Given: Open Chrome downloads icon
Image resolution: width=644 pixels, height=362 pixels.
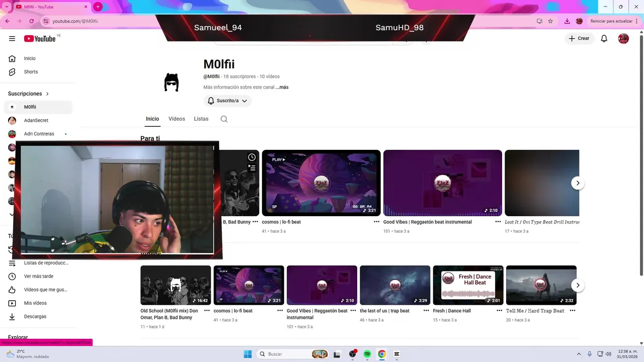Looking at the screenshot, I should 567,21.
